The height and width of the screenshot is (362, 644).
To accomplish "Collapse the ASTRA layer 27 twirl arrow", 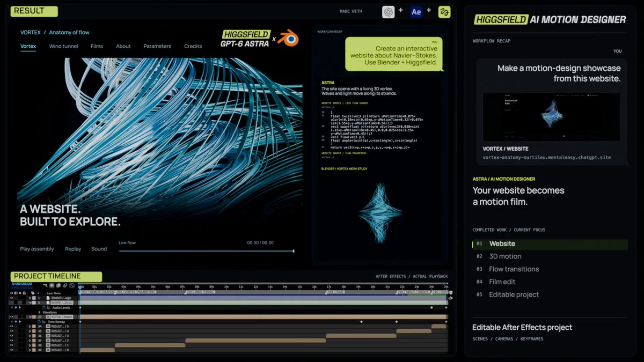I will coord(30,317).
